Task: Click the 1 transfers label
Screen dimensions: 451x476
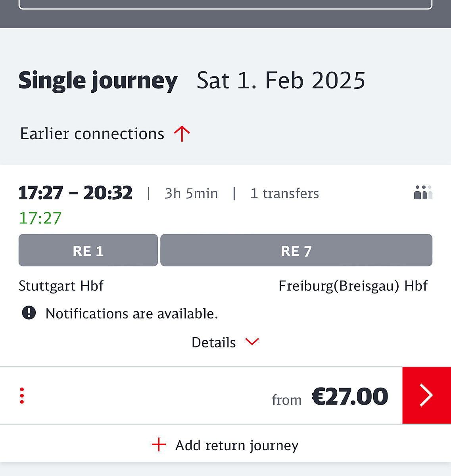Action: 284,194
